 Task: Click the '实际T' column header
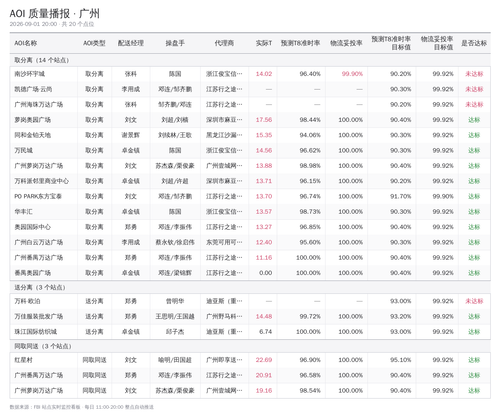click(264, 43)
